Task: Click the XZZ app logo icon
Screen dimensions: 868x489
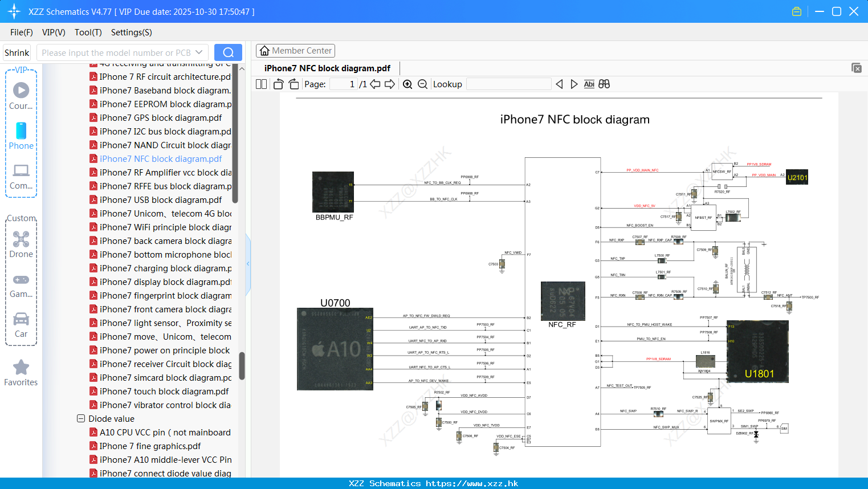Action: [x=14, y=11]
